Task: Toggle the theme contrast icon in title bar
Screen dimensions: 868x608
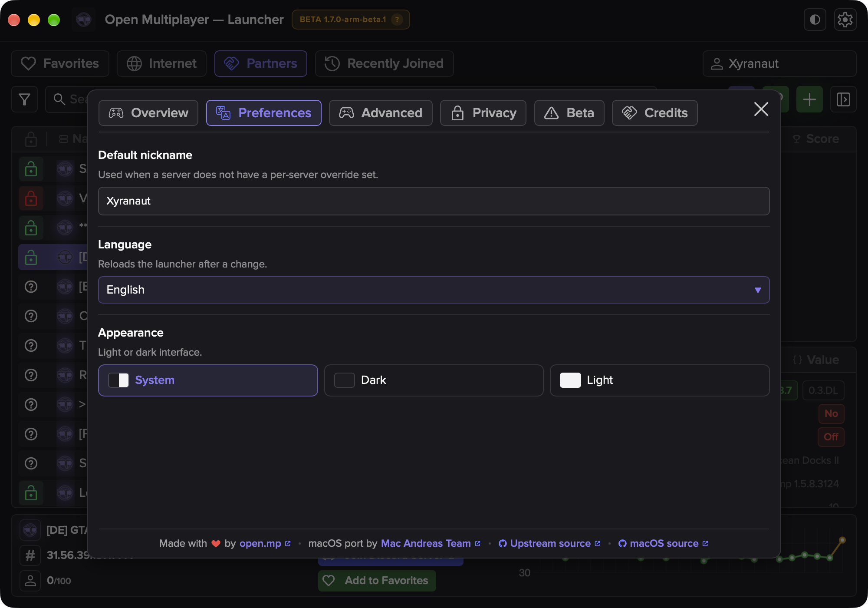Action: click(815, 20)
